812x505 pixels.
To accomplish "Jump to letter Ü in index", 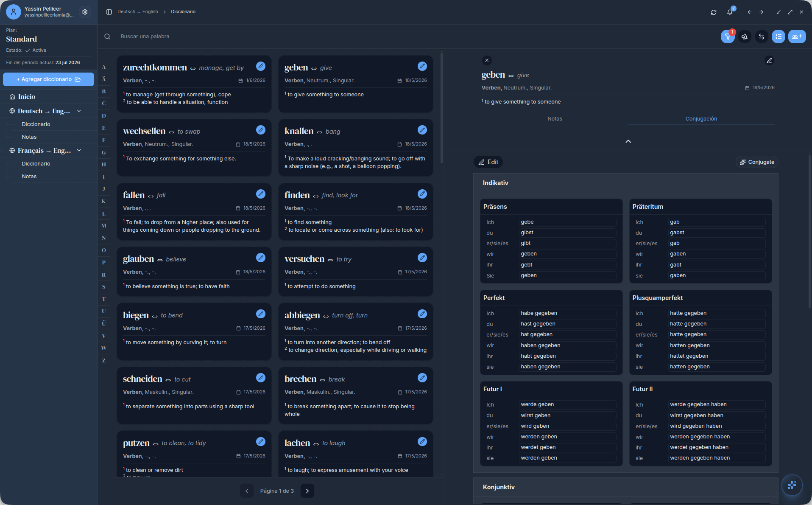I will tap(104, 323).
